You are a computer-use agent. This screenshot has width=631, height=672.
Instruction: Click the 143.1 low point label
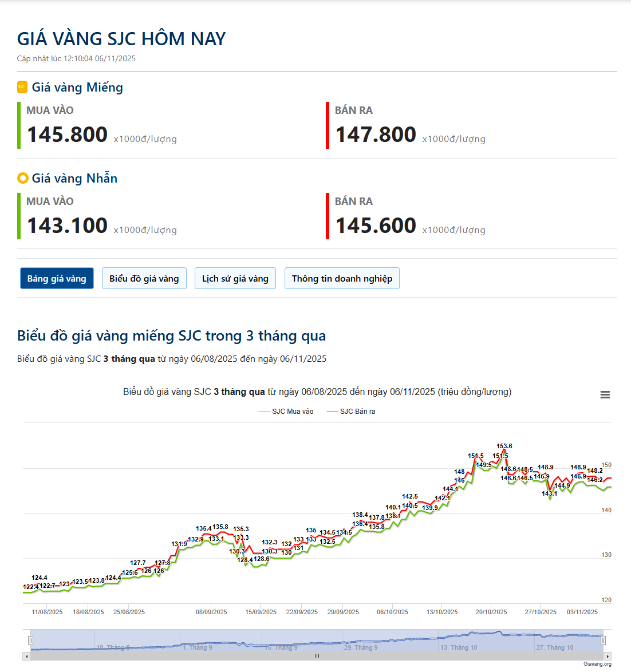point(549,493)
